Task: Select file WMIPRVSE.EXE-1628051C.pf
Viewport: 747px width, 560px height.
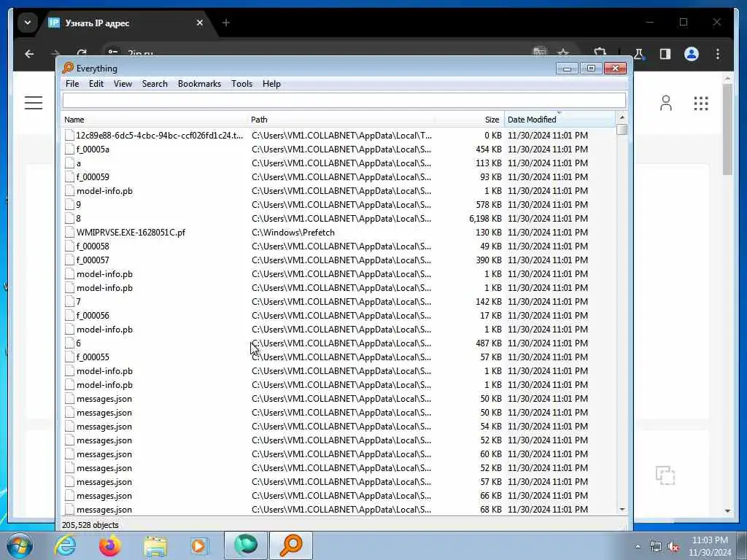Action: [x=131, y=233]
